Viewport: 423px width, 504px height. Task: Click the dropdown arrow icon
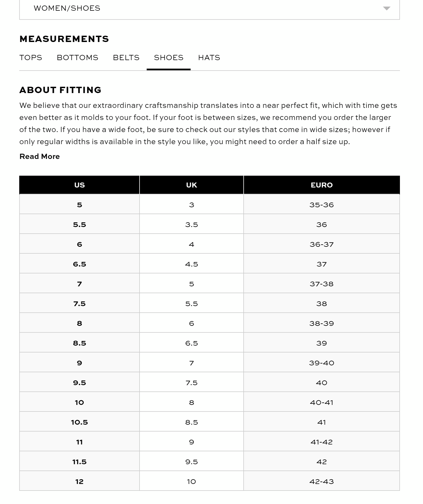click(386, 9)
